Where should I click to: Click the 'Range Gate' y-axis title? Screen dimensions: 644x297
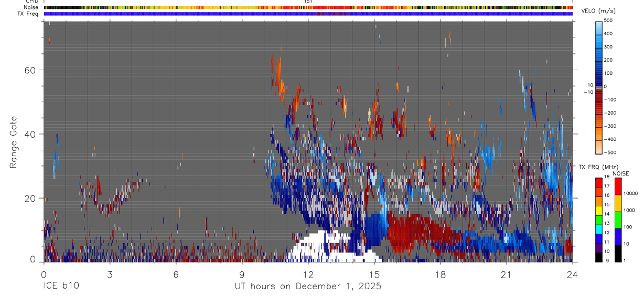pos(14,142)
